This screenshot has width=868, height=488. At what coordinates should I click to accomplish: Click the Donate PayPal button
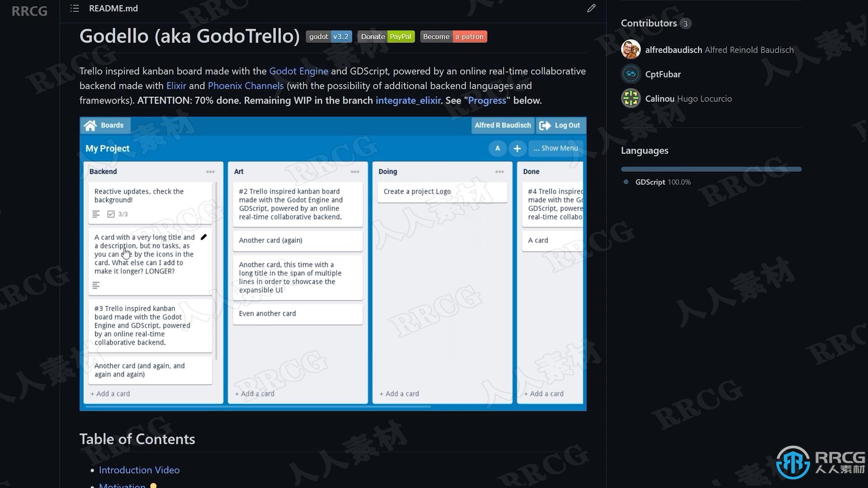(x=386, y=36)
